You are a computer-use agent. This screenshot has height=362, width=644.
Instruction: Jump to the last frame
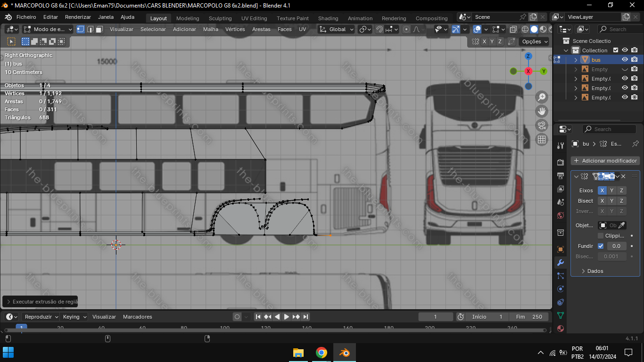[x=305, y=317]
